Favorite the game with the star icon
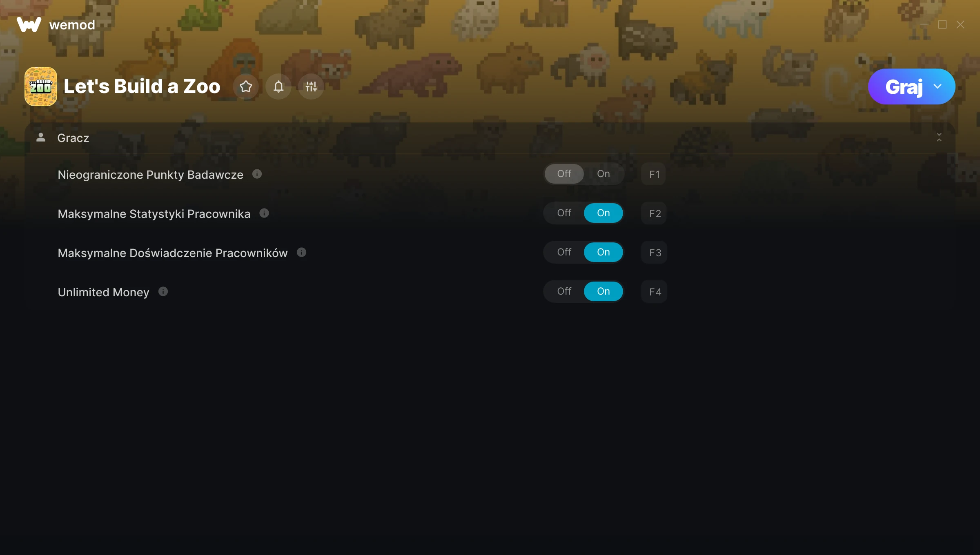The width and height of the screenshot is (980, 555). [x=246, y=87]
